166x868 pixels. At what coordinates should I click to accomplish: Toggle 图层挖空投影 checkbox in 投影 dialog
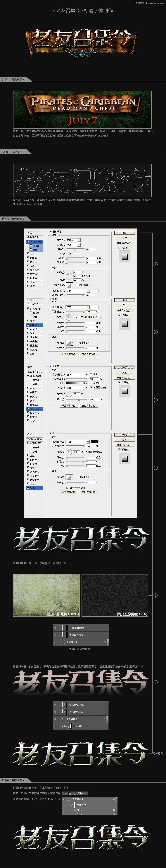coord(67,488)
